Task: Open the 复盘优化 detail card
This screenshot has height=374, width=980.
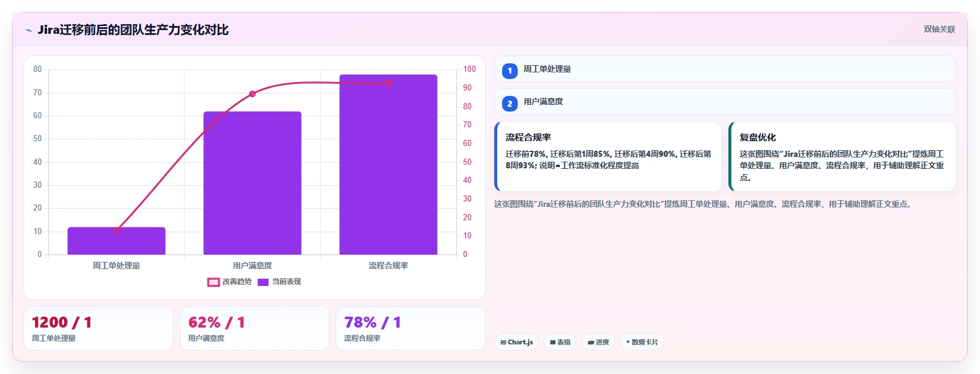Action: [842, 156]
